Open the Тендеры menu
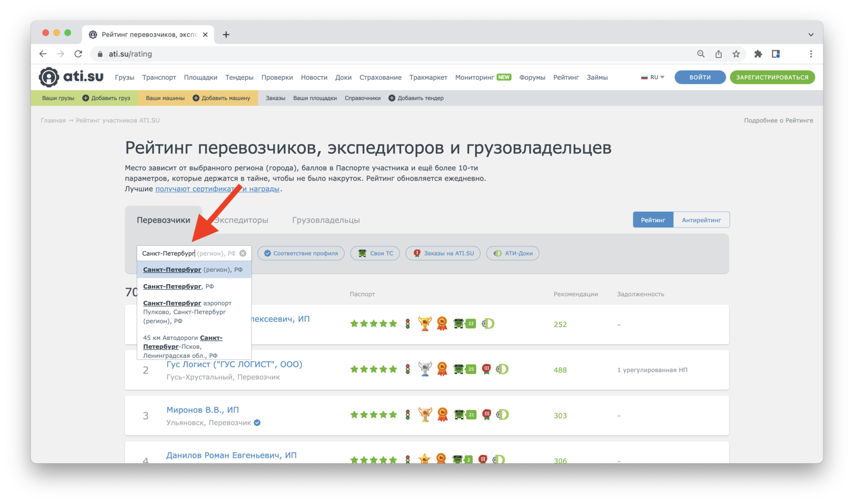Viewport: 854px width, 504px height. tap(239, 77)
